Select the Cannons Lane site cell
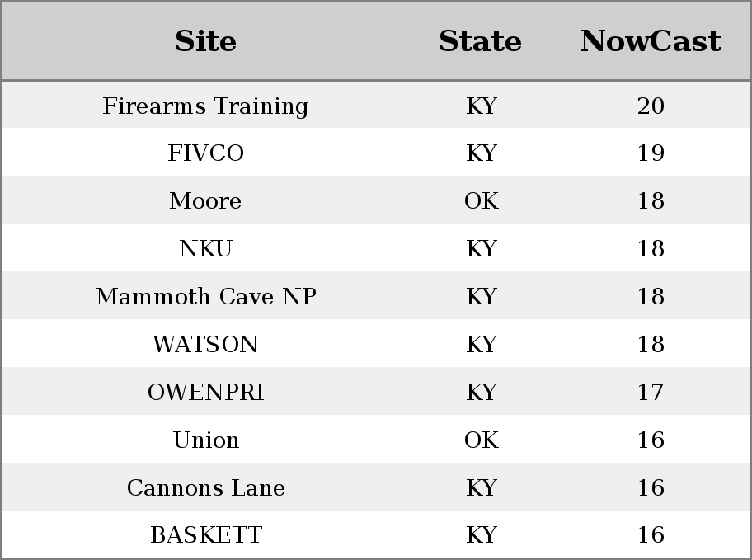Viewport: 752px width, 560px height. tap(206, 487)
